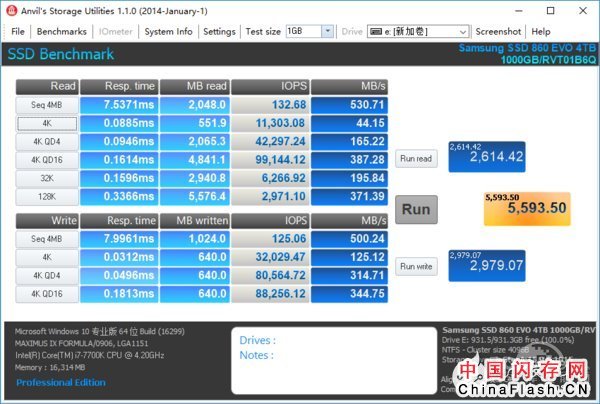Click the 7.9961ms write response time
The width and height of the screenshot is (600, 404).
pyautogui.click(x=119, y=239)
